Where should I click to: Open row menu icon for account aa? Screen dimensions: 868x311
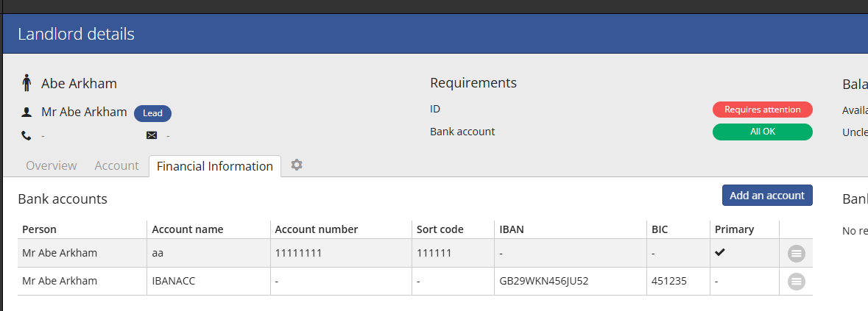coord(796,254)
